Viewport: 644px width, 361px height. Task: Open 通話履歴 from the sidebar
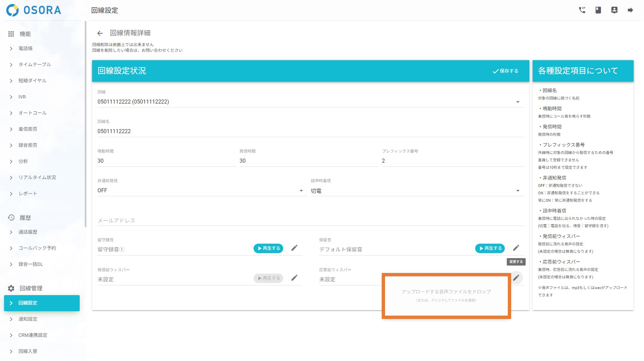coord(28,232)
